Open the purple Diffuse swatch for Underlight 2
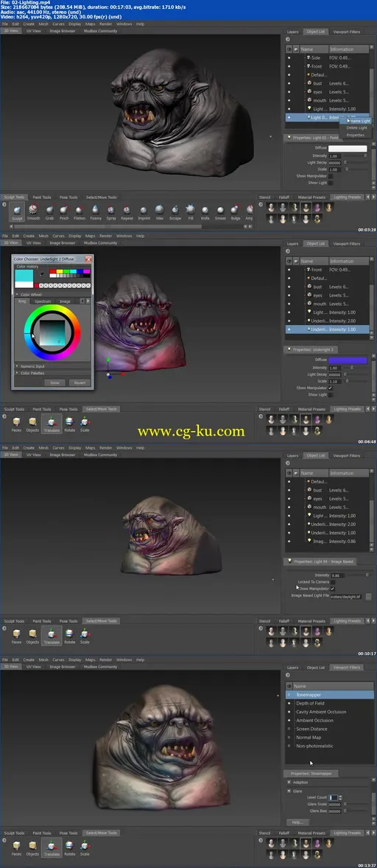The image size is (377, 868). tap(348, 360)
